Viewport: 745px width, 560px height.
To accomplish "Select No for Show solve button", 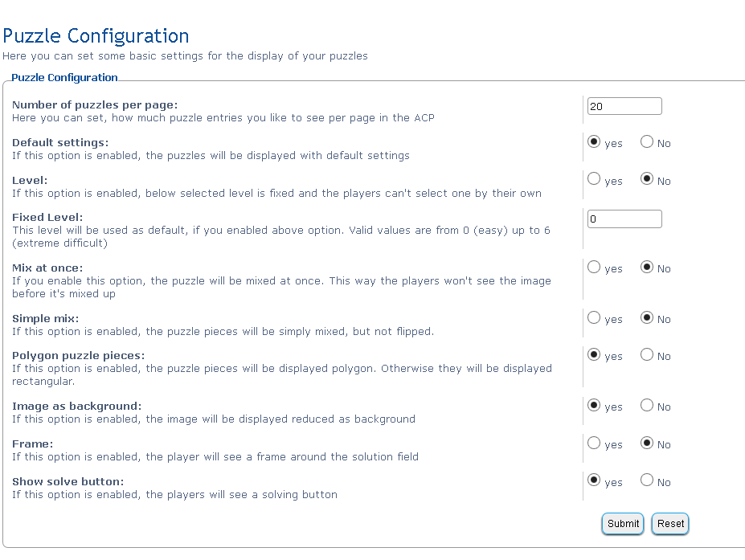I will point(647,480).
